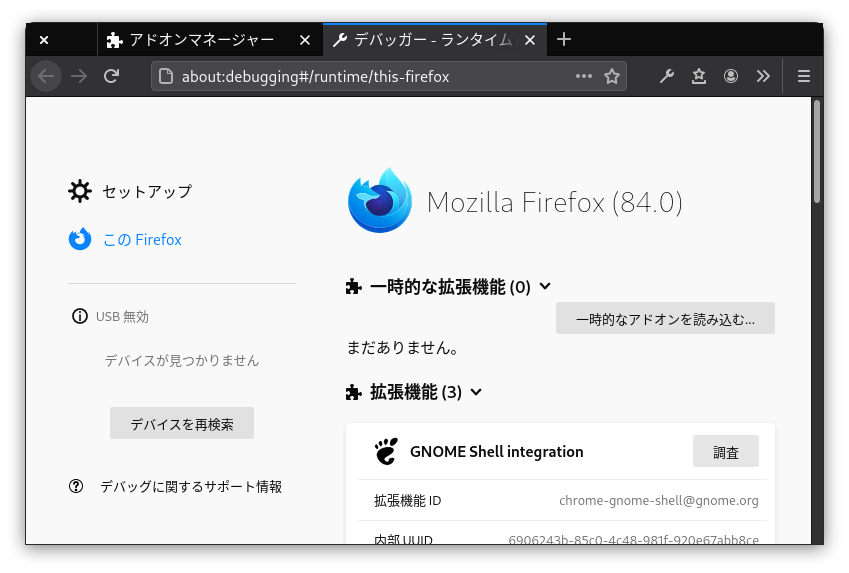Click the Firefox icon beside この Firefox

(80, 239)
